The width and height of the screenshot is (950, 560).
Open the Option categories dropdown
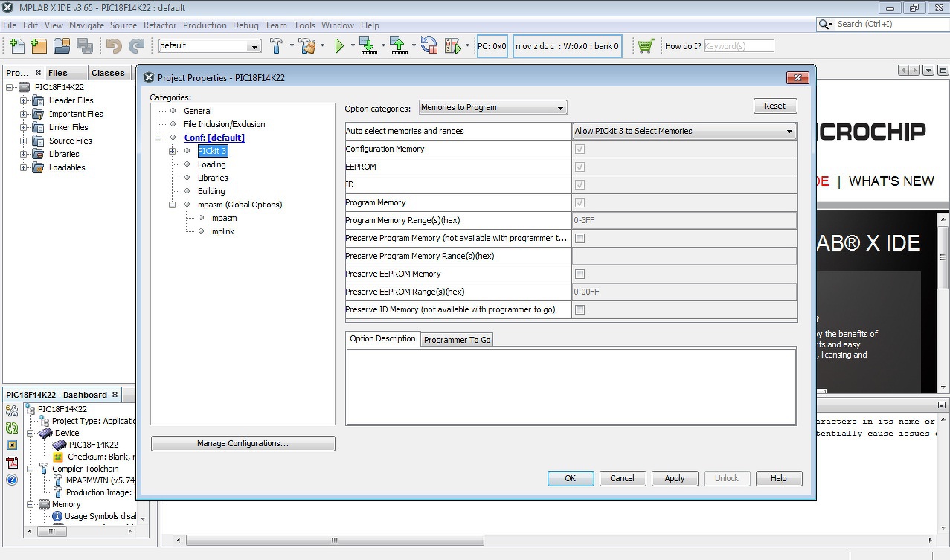pos(492,107)
